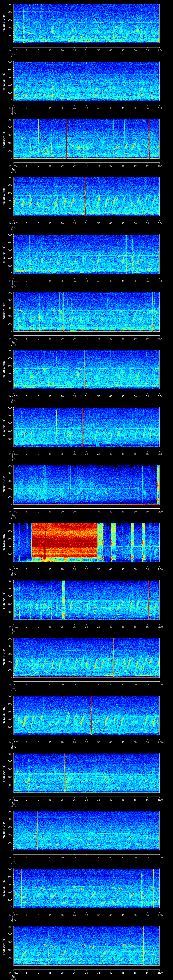This screenshot has height=980, width=173.
Task: Click the 14:01:00 start time label
Action: 13,50
